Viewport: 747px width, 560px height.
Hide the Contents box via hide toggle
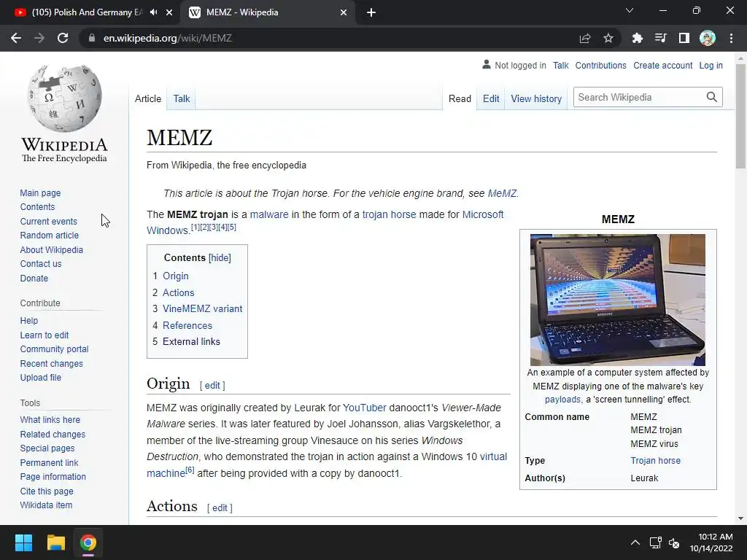[220, 257]
